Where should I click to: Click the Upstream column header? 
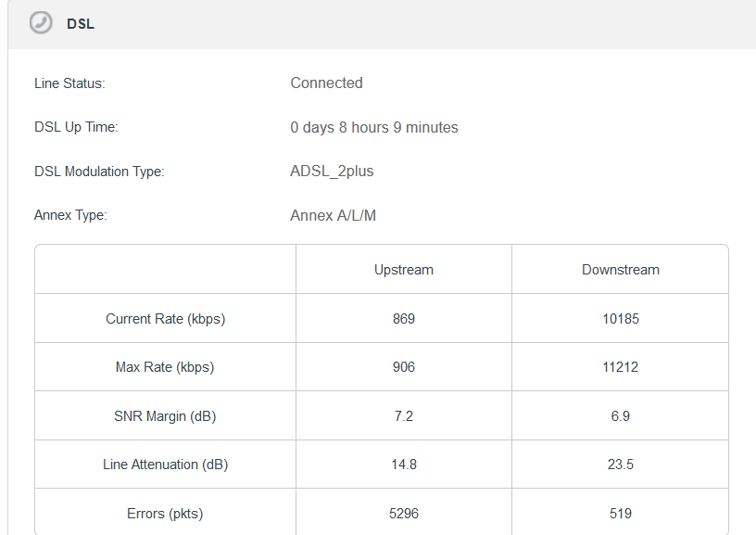coord(403,270)
